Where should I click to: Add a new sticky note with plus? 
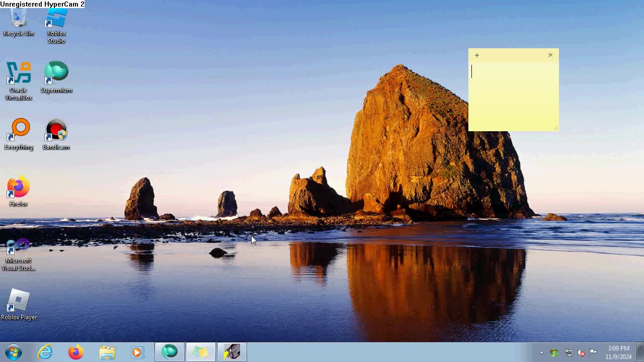pos(477,55)
